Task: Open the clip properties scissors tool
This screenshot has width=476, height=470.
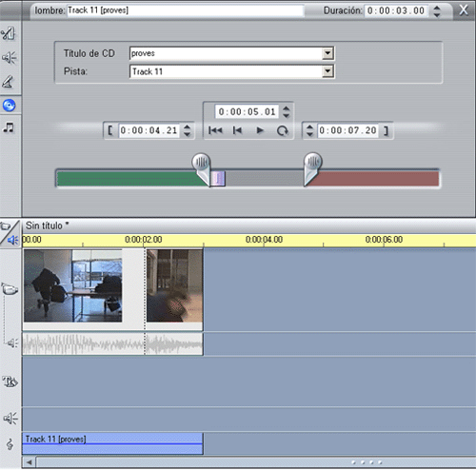Action: (x=9, y=33)
